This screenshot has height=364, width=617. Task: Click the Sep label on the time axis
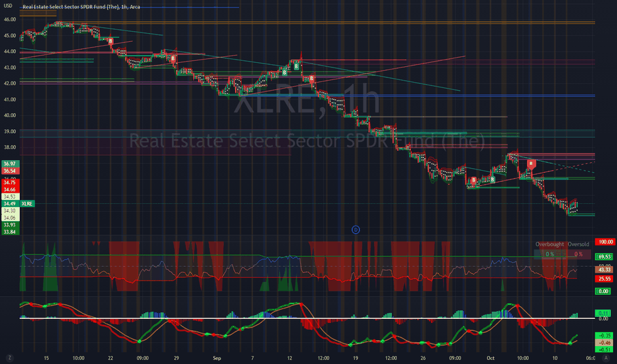(x=217, y=358)
